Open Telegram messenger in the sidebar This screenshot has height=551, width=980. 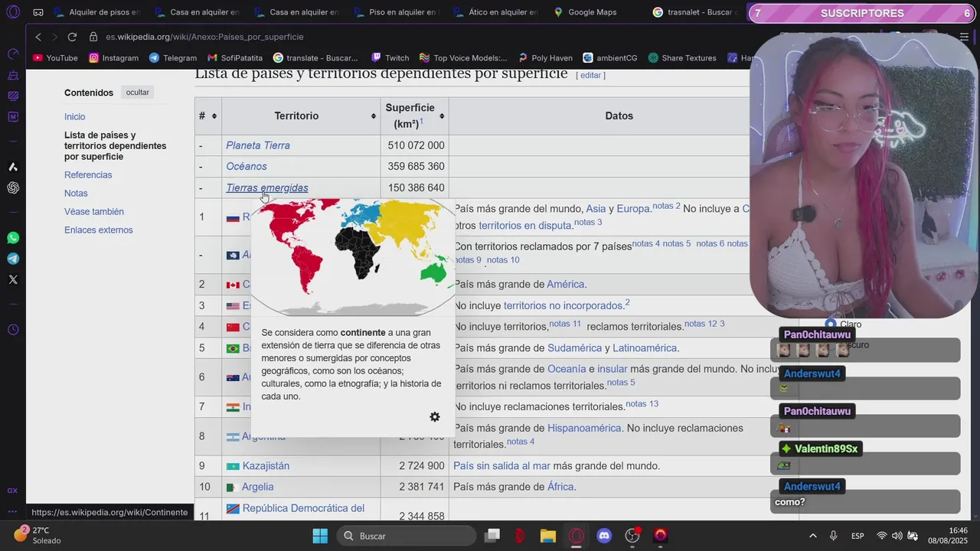click(x=13, y=259)
